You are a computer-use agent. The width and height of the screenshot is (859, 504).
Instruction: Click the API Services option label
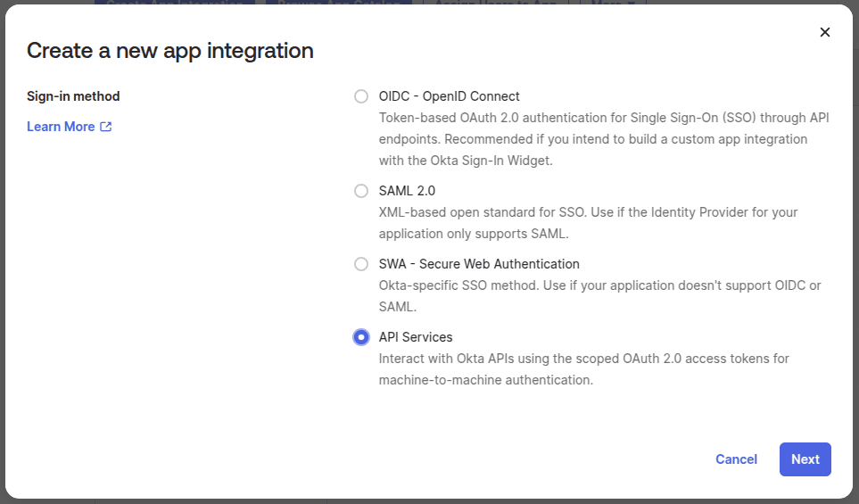(416, 337)
